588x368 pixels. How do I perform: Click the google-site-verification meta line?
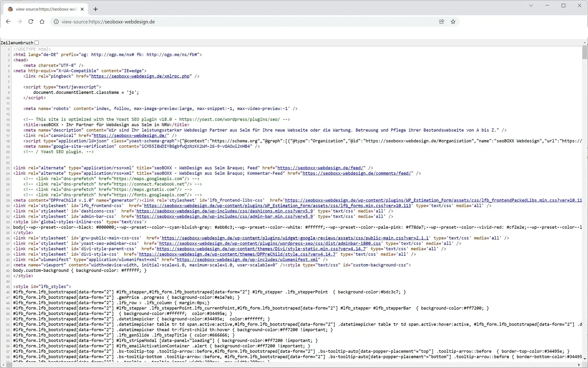pos(141,146)
